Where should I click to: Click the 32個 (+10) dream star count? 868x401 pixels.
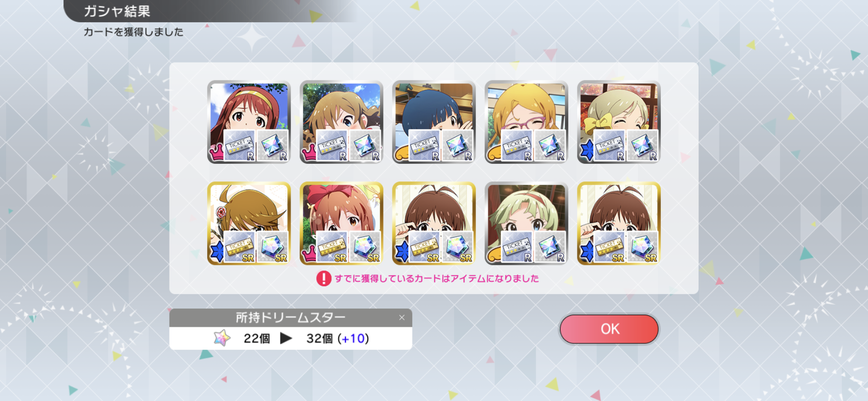338,339
